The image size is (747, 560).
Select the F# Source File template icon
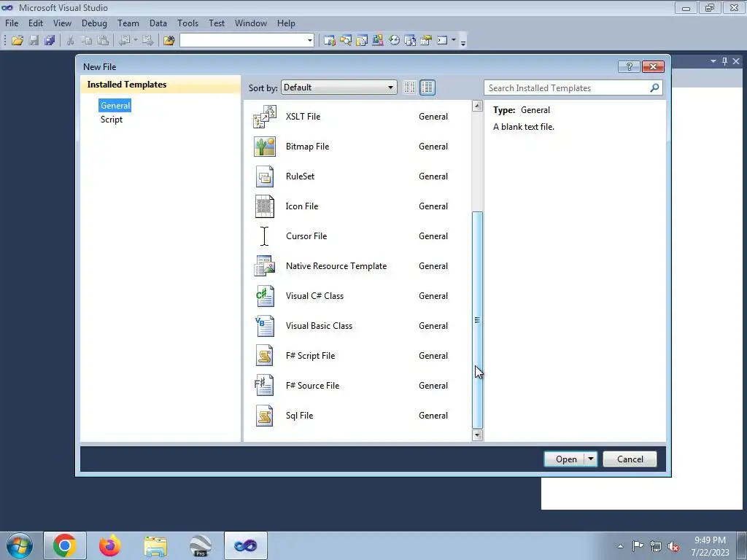(x=264, y=386)
